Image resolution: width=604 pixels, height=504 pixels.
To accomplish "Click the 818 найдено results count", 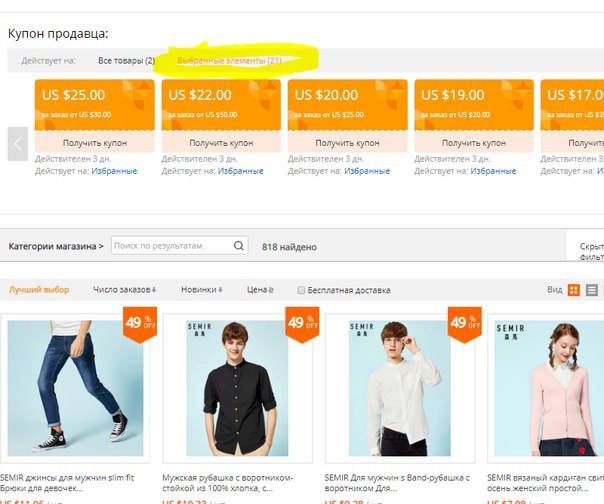I will 289,247.
